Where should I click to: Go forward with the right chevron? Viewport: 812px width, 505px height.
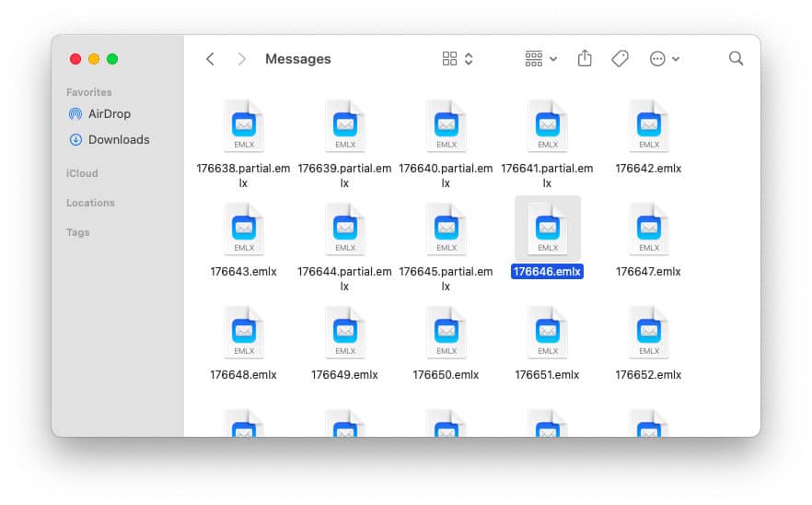pyautogui.click(x=241, y=59)
